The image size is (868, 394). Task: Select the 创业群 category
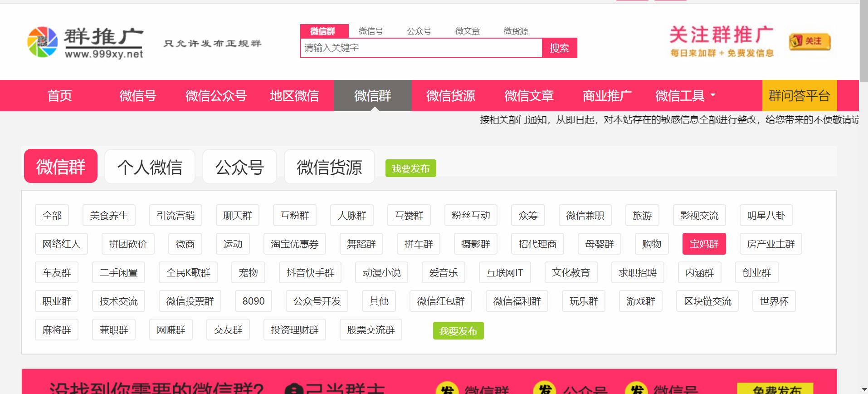756,272
